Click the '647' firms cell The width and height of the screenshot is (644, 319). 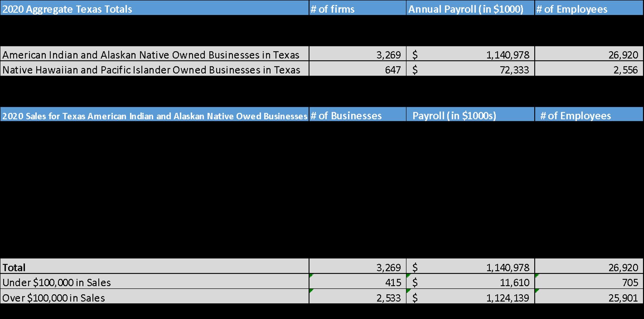(x=358, y=69)
